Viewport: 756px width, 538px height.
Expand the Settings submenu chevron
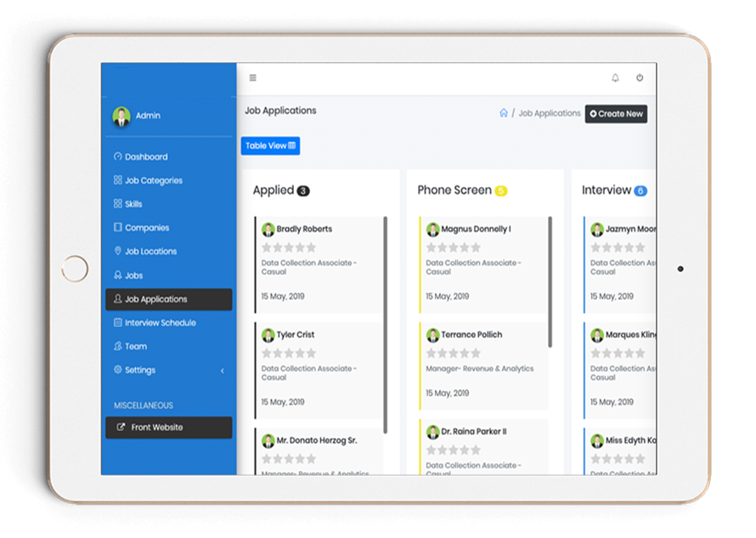(223, 371)
